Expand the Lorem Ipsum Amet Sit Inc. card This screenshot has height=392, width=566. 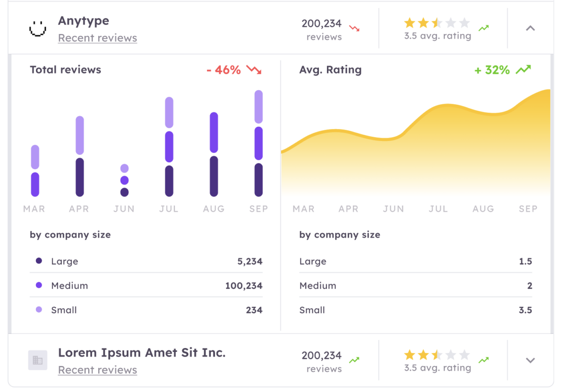click(x=530, y=360)
